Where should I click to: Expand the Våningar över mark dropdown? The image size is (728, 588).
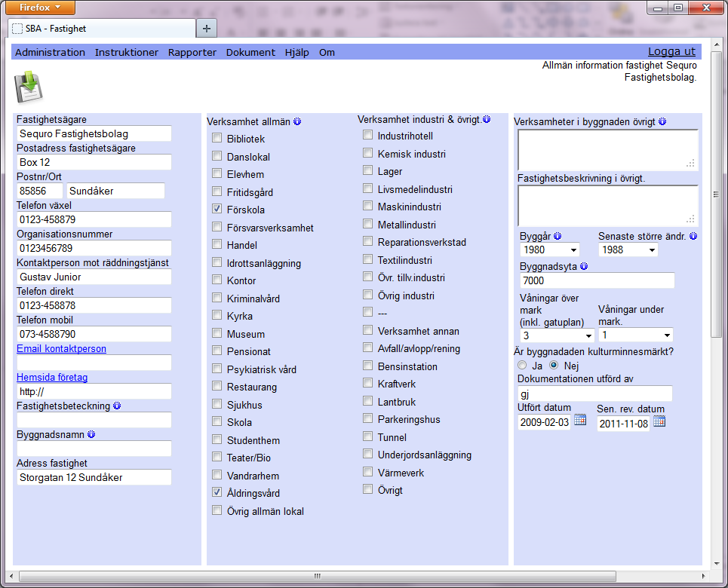pyautogui.click(x=558, y=335)
